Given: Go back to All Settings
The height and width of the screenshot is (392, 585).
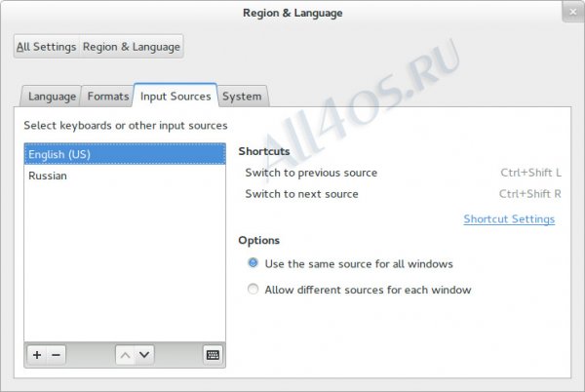Looking at the screenshot, I should 46,47.
